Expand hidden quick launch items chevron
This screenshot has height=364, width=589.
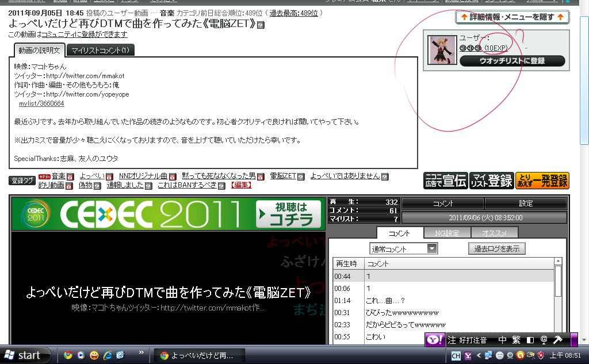coord(141,352)
